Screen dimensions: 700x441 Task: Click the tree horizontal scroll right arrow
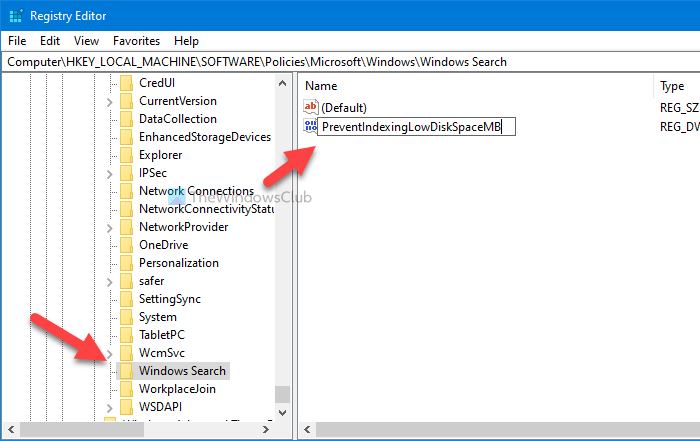(266, 429)
